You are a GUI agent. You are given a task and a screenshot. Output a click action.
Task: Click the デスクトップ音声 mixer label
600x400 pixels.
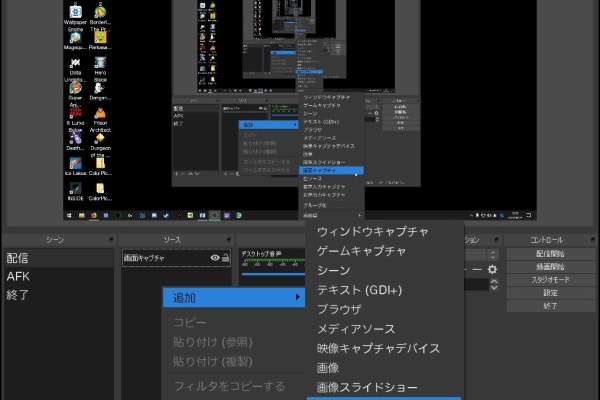[261, 253]
